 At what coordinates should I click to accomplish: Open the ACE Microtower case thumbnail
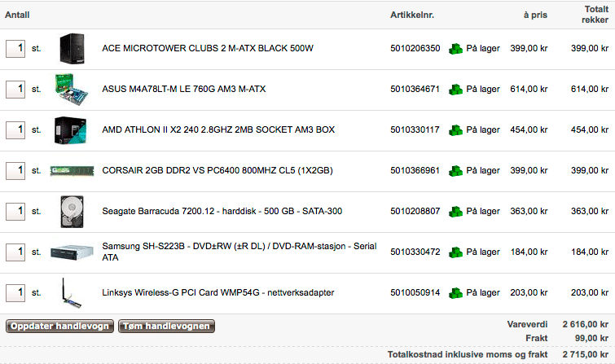coord(72,49)
